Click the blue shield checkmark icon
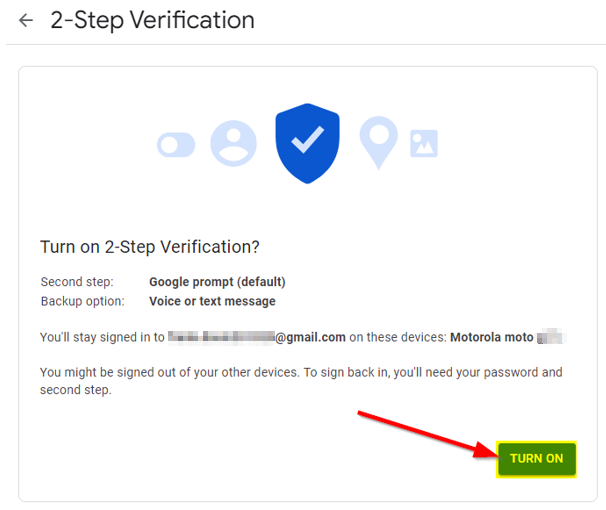The width and height of the screenshot is (606, 510). [x=308, y=143]
